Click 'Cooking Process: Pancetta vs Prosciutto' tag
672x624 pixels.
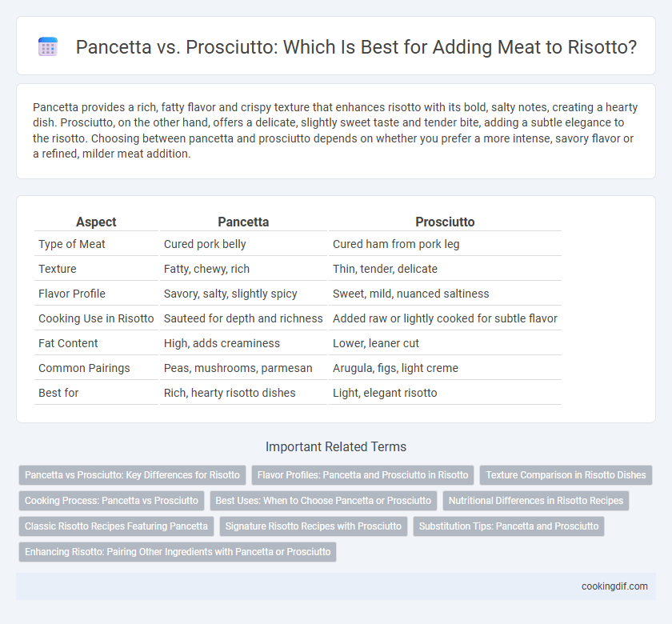(x=111, y=501)
